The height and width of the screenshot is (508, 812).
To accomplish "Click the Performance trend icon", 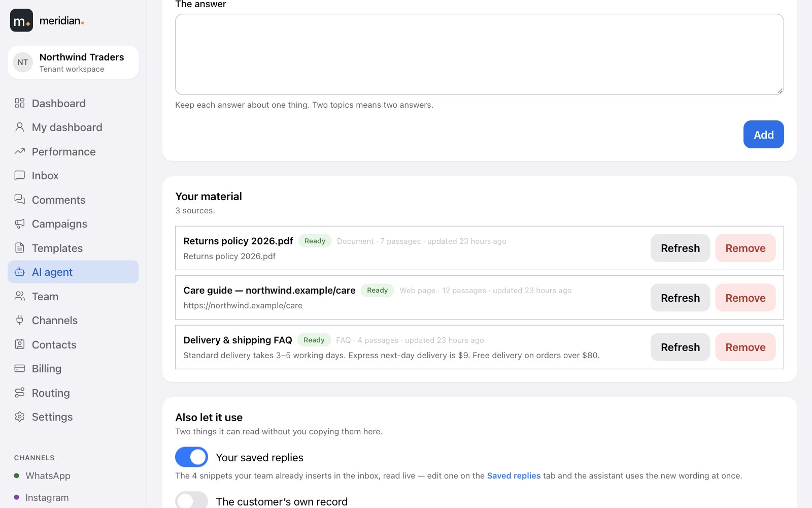I will coord(20,151).
